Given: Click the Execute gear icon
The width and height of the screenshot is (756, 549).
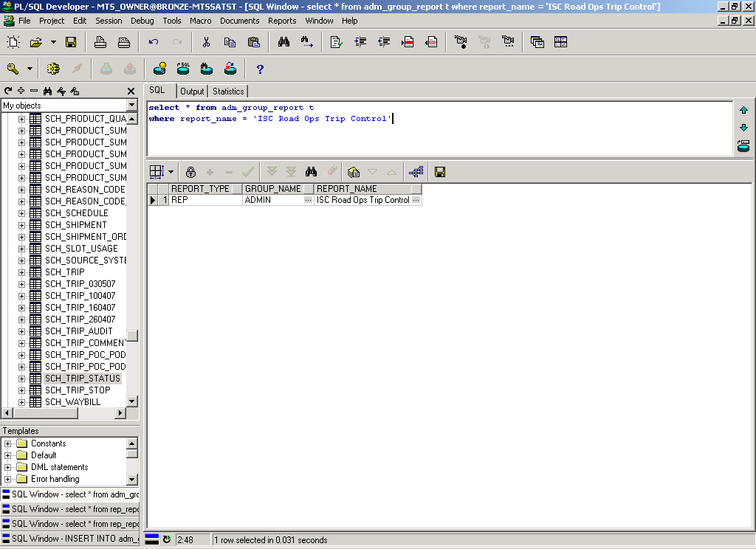Looking at the screenshot, I should point(53,69).
